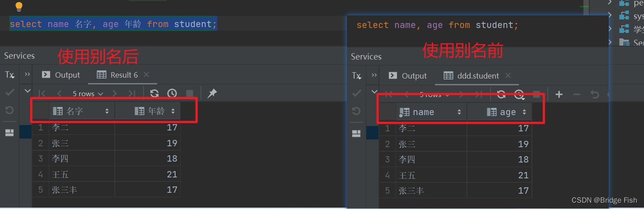Click the rollback icon in right Services panel
The height and width of the screenshot is (209, 644).
click(x=356, y=111)
